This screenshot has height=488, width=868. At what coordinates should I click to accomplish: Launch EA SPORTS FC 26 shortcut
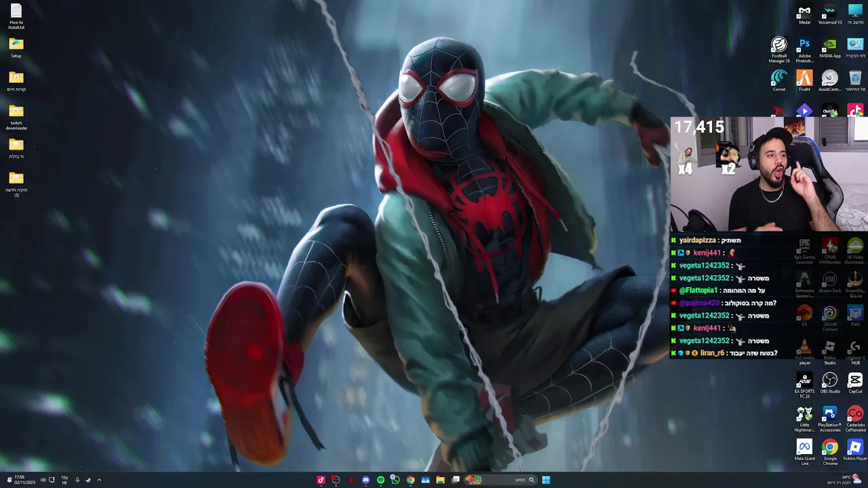(804, 386)
